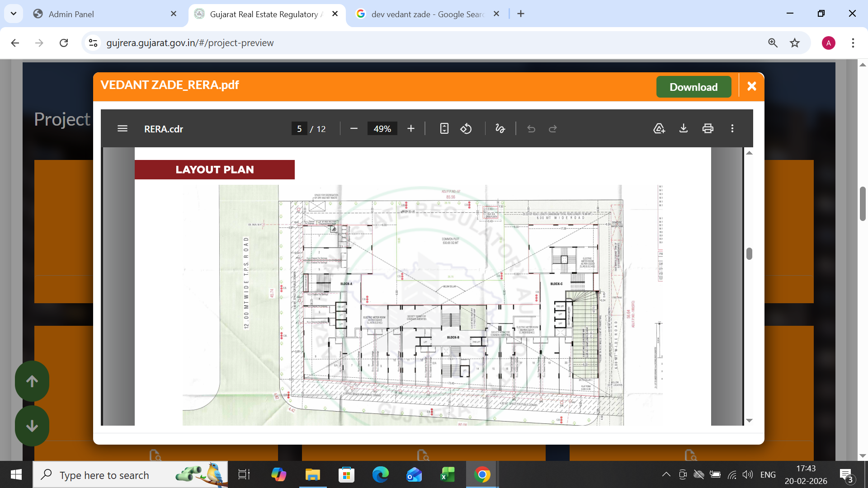Click the 49% zoom level field
The height and width of the screenshot is (488, 868).
382,129
